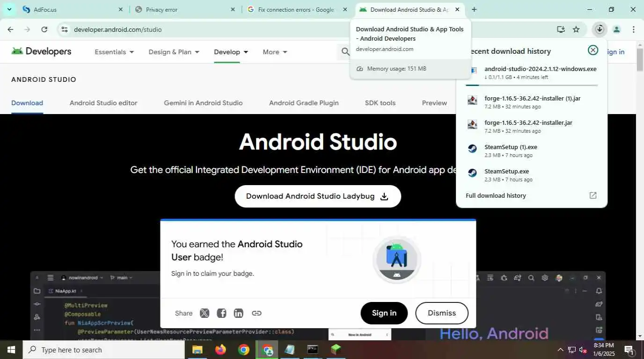Viewport: 644px width, 359px height.
Task: Open android-studio-2024.2.1.12-windows.exe download entry
Action: [x=532, y=73]
